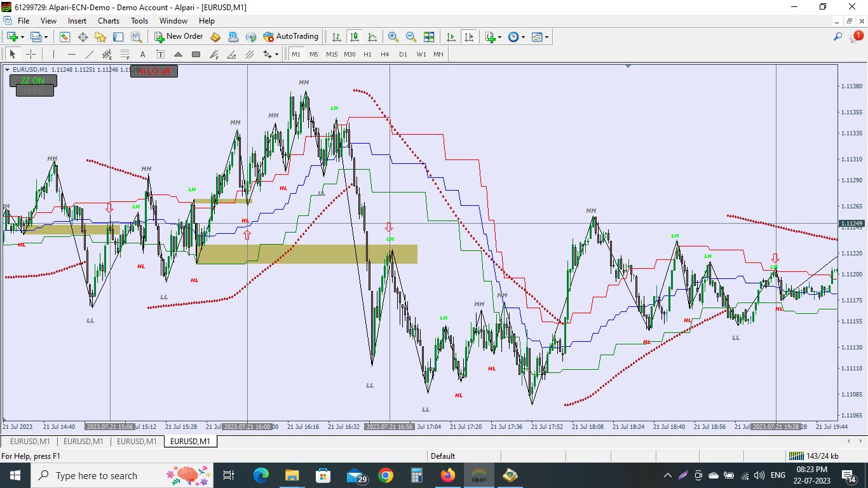Open the search magnifier icon
868x488 pixels.
(x=838, y=37)
